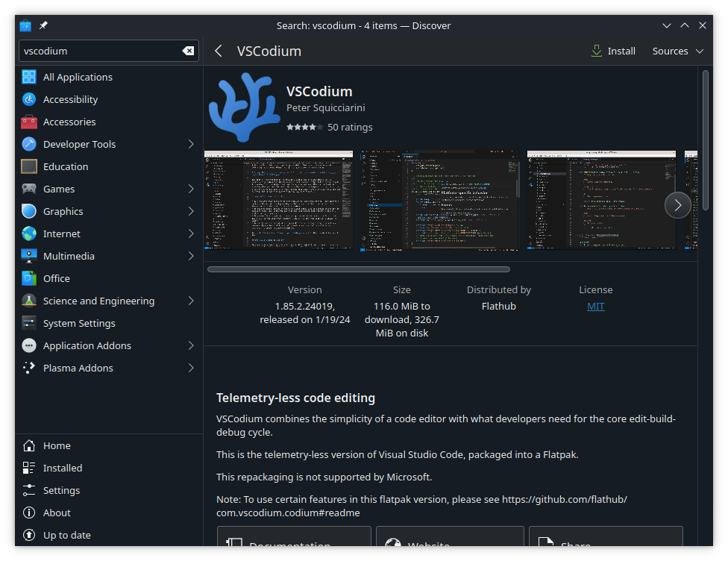The image size is (728, 561).
Task: Expand the Graphics category arrow
Action: [x=191, y=211]
